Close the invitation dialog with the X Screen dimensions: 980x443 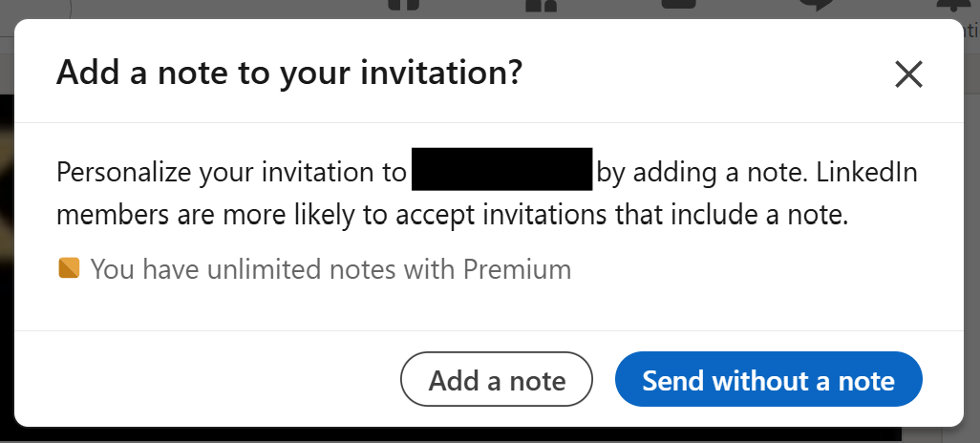(x=907, y=74)
